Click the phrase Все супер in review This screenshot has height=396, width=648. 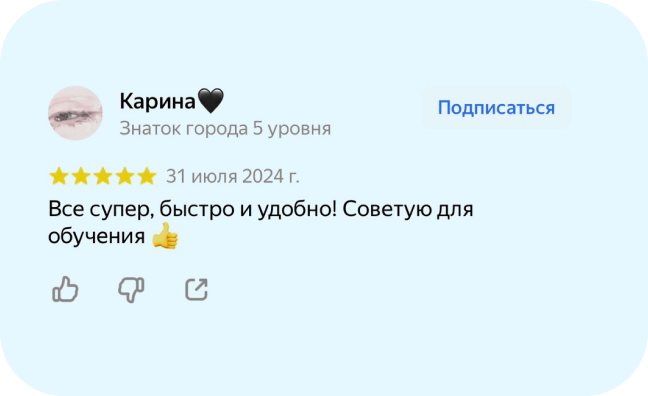click(101, 209)
